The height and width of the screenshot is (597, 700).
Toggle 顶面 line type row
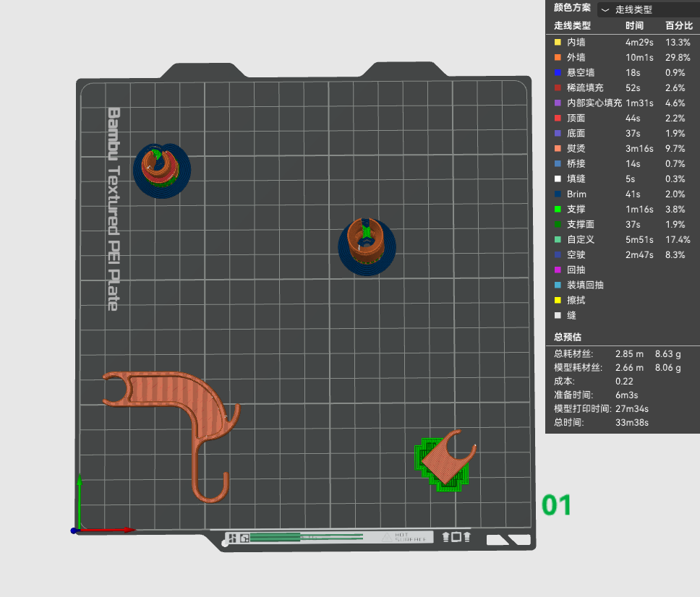(x=623, y=118)
